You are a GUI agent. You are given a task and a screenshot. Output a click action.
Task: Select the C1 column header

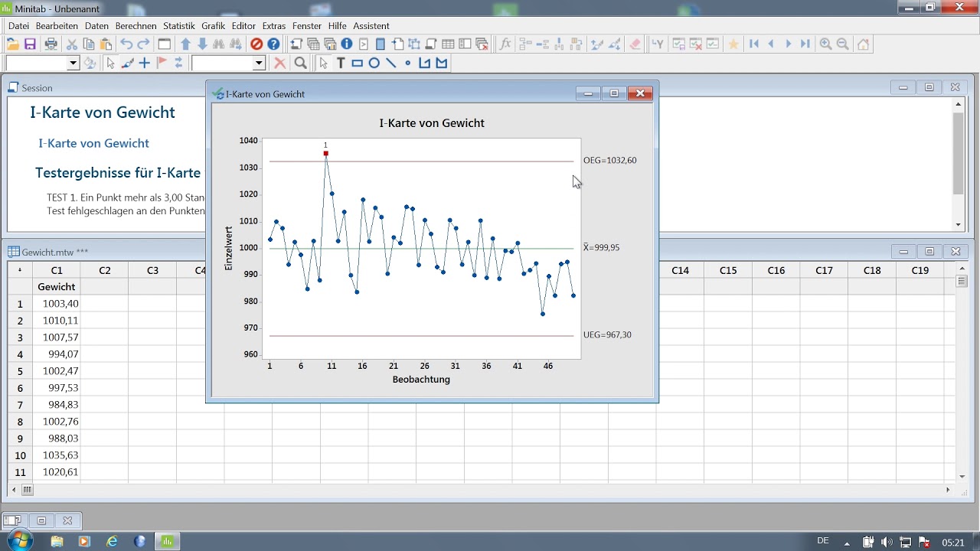(57, 270)
